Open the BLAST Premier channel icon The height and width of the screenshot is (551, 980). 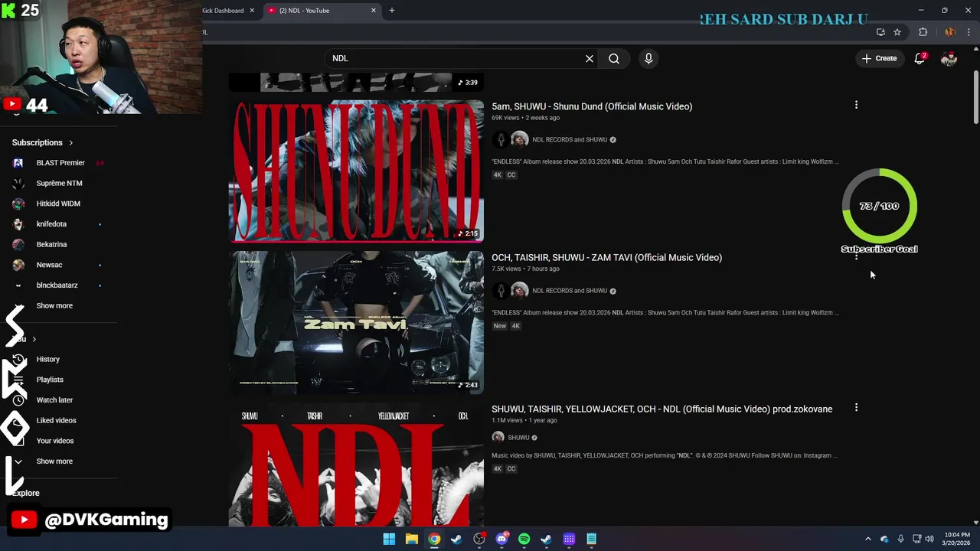coord(19,163)
